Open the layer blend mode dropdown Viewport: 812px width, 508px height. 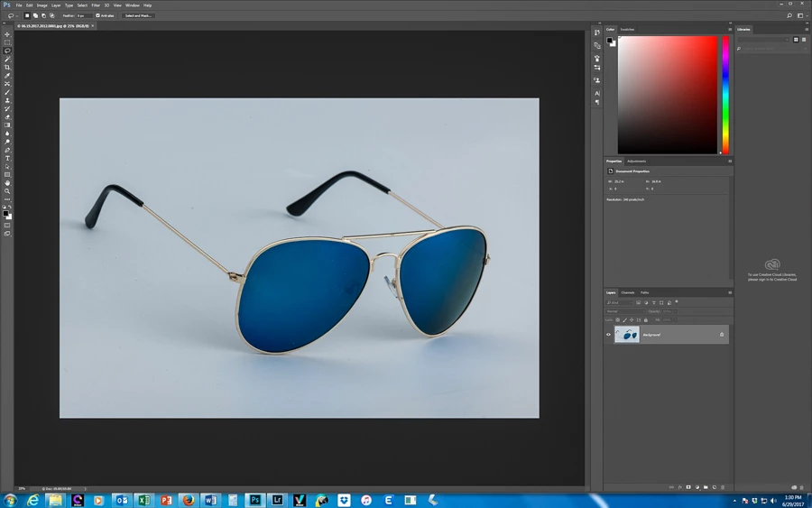coord(624,311)
